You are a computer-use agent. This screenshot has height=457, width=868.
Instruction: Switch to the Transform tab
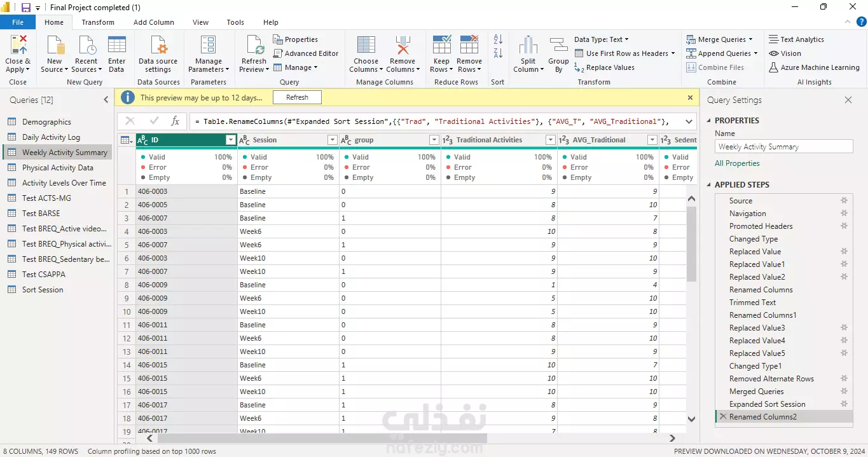point(98,22)
